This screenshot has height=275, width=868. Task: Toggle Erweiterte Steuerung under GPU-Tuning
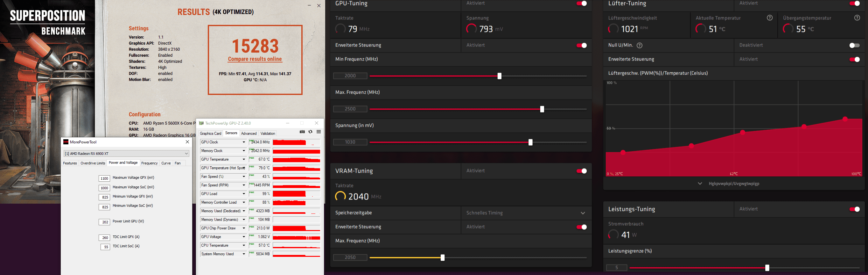tap(582, 45)
